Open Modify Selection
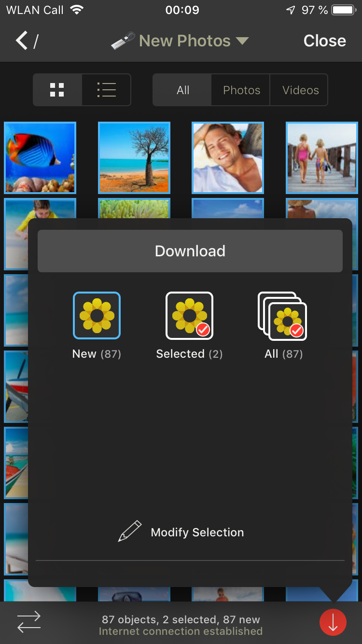Image resolution: width=362 pixels, height=644 pixels. 181,532
